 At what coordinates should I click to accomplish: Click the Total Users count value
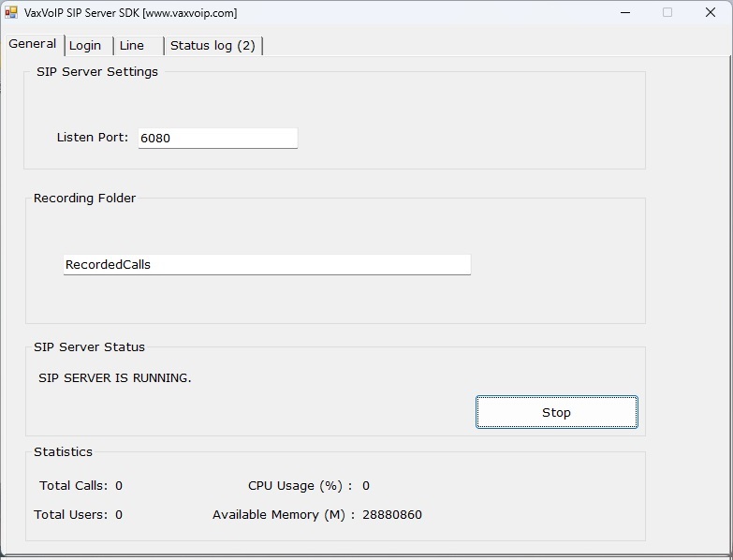[x=119, y=515]
